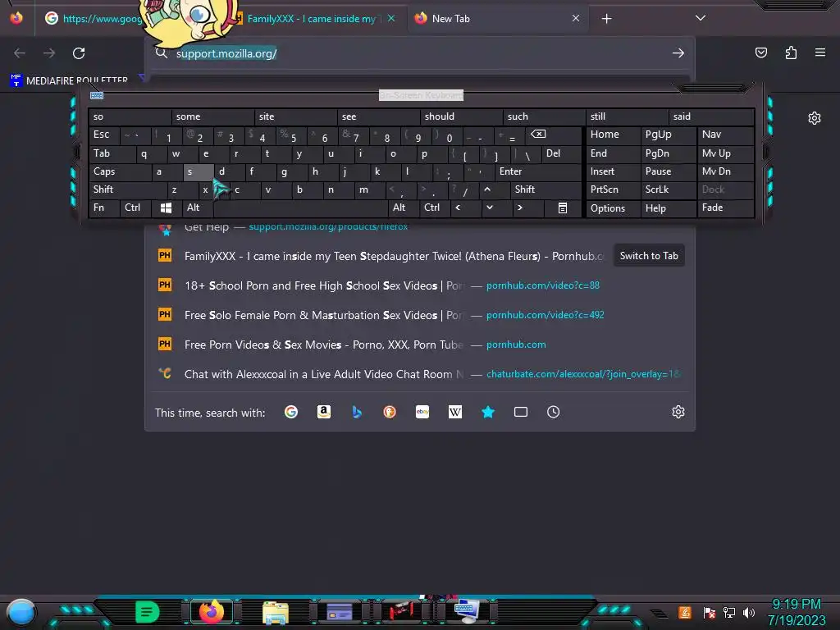Choose predicted word 'site'
Image resolution: width=840 pixels, height=630 pixels.
click(295, 116)
